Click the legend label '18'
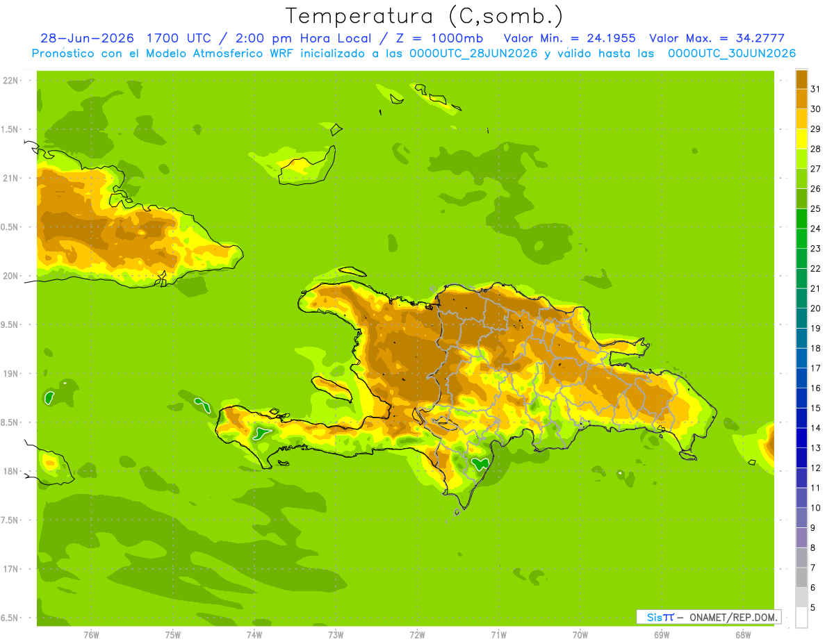The image size is (834, 644). (x=816, y=348)
